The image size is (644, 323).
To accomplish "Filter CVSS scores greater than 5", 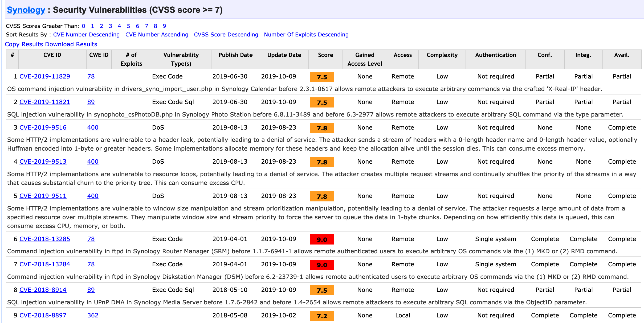I will (128, 26).
